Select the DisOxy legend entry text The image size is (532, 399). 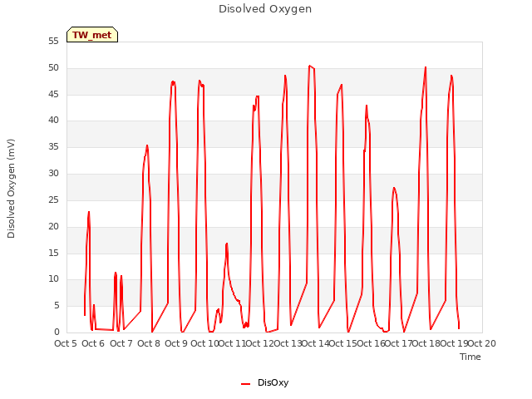273,382
